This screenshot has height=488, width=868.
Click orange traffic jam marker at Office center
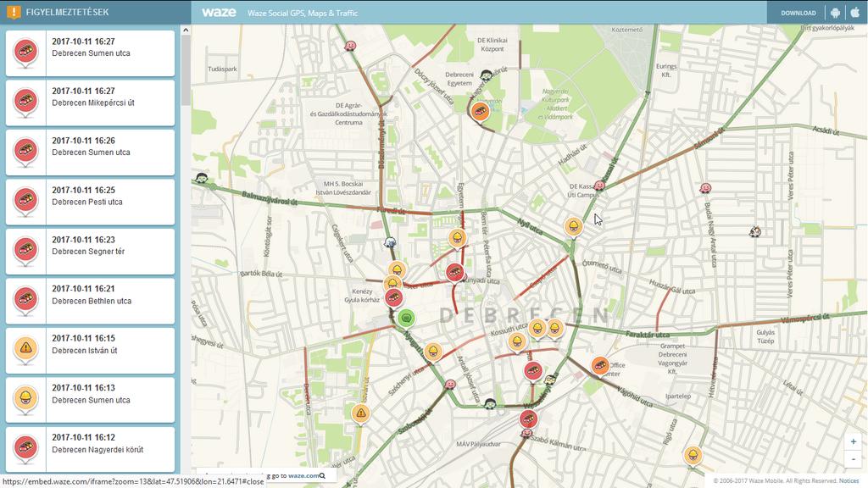tap(599, 365)
